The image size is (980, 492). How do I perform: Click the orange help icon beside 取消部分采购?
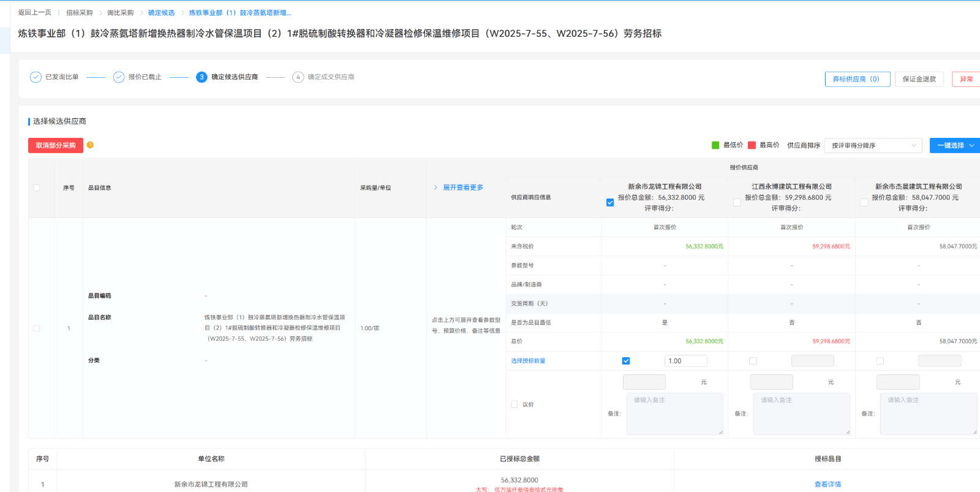pyautogui.click(x=90, y=145)
